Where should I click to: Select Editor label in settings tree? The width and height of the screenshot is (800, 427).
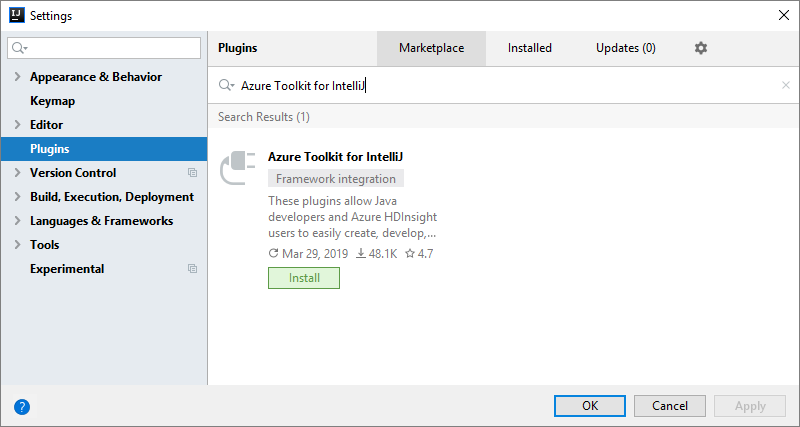[46, 125]
